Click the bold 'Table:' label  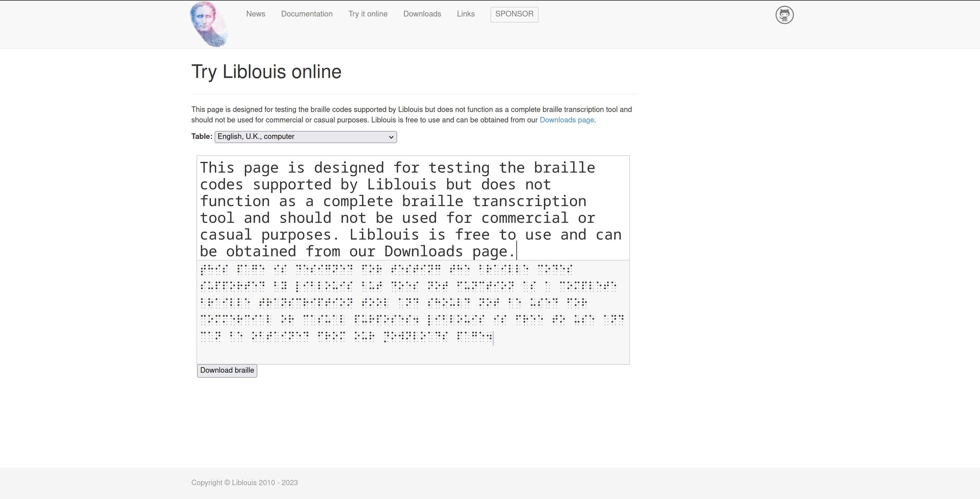click(201, 137)
